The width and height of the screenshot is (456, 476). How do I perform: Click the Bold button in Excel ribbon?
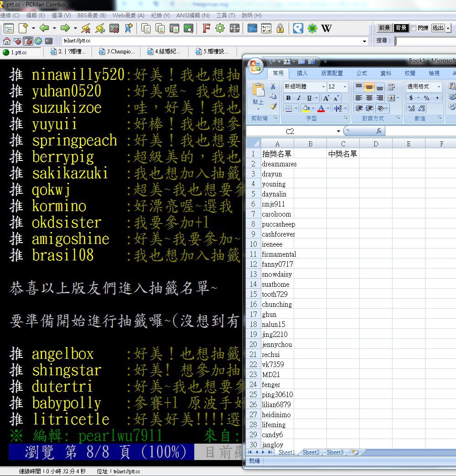pos(288,98)
